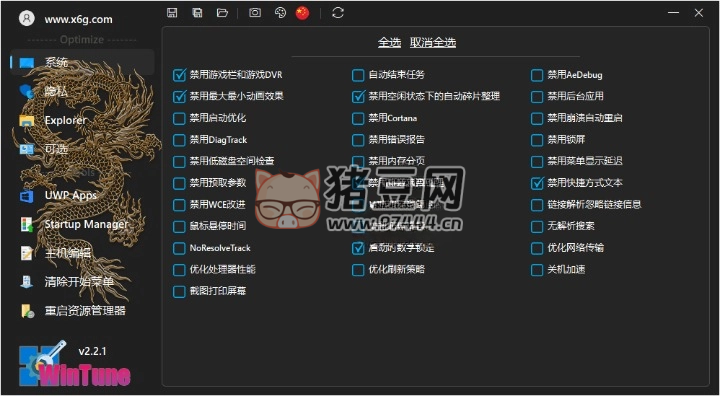The width and height of the screenshot is (720, 396).
Task: Check the 禁用锁屏 option
Action: click(x=537, y=140)
